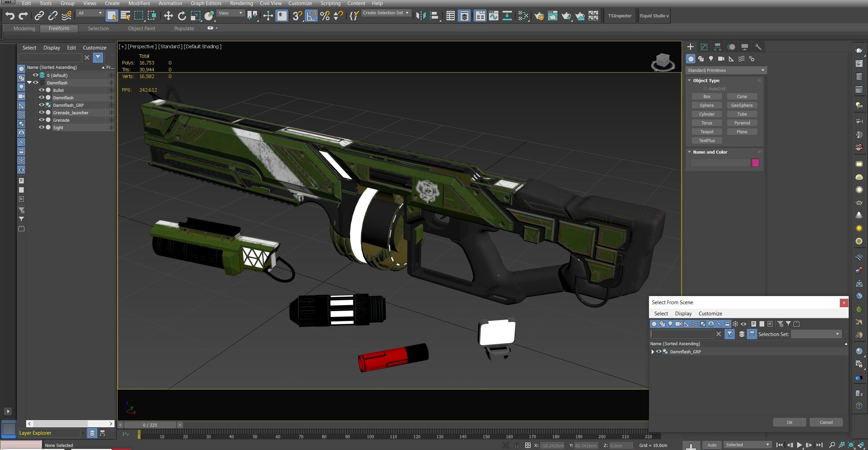Toggle Percent Snap icon
Screen dimensions: 868x450
[325, 16]
